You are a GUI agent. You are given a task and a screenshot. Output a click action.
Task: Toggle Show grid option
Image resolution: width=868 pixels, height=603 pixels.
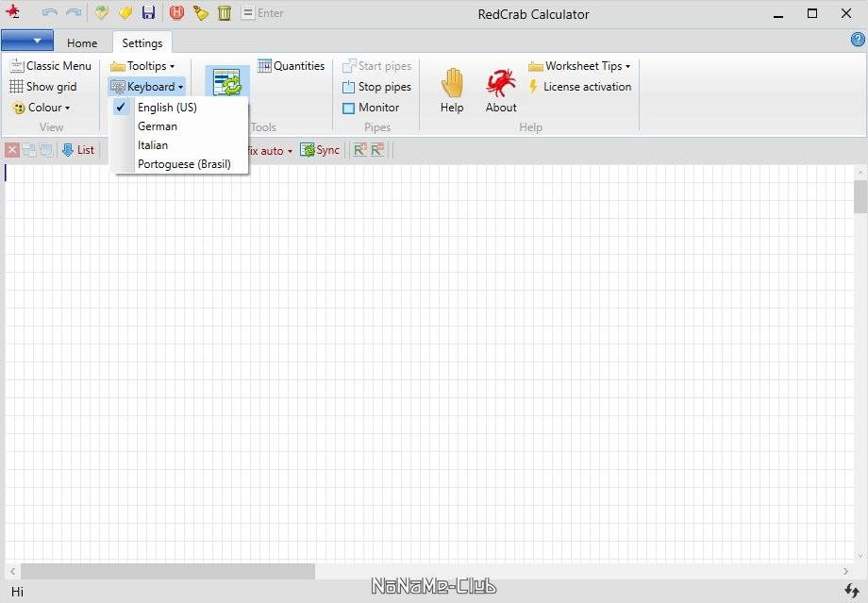[x=43, y=87]
